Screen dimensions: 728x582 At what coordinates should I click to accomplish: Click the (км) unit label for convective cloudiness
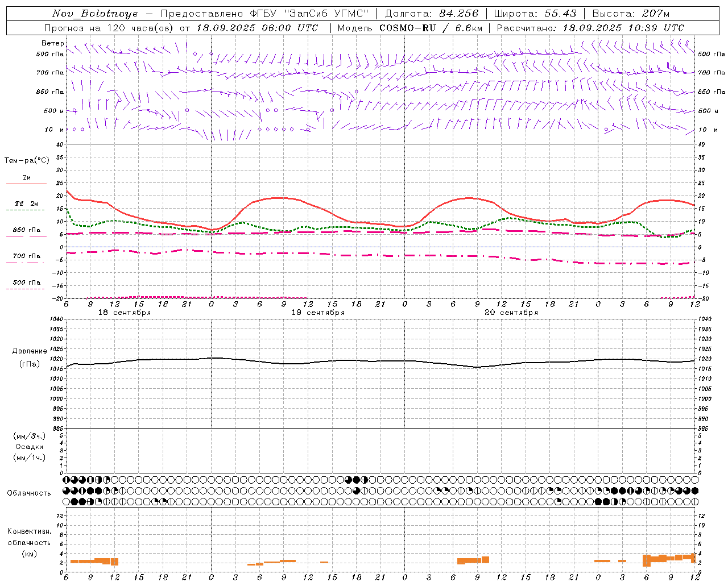pos(30,554)
